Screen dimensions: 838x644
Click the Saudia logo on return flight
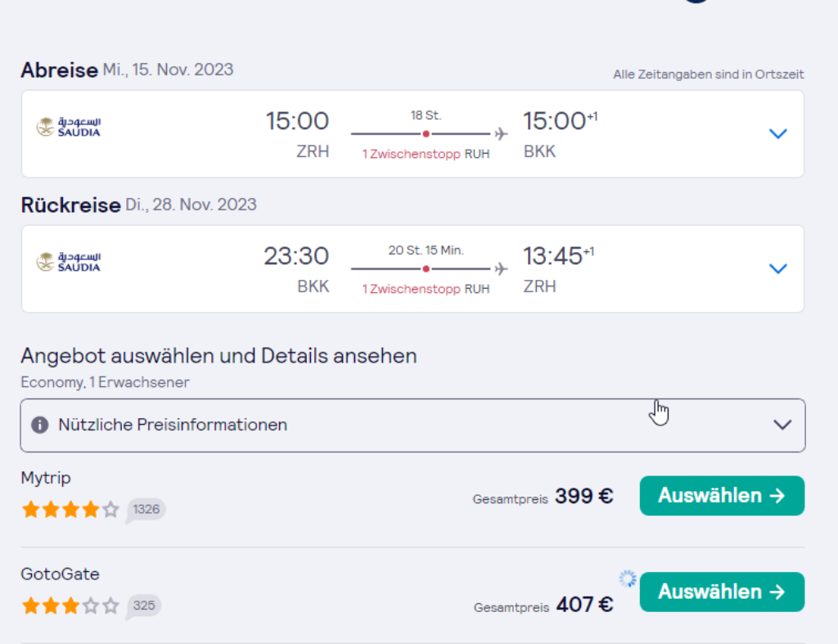pos(69,262)
